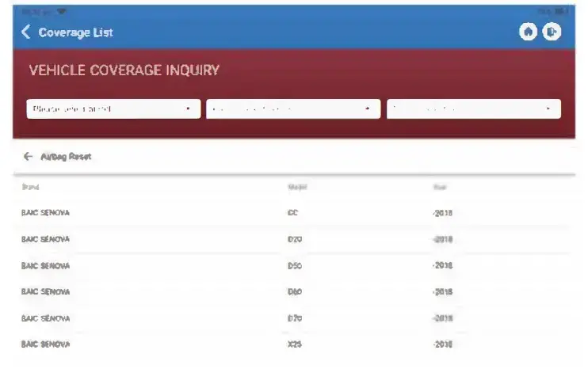Screen dimensions: 588x373
Task: Click the -2018 year in the X25 row
Action: pyautogui.click(x=442, y=344)
